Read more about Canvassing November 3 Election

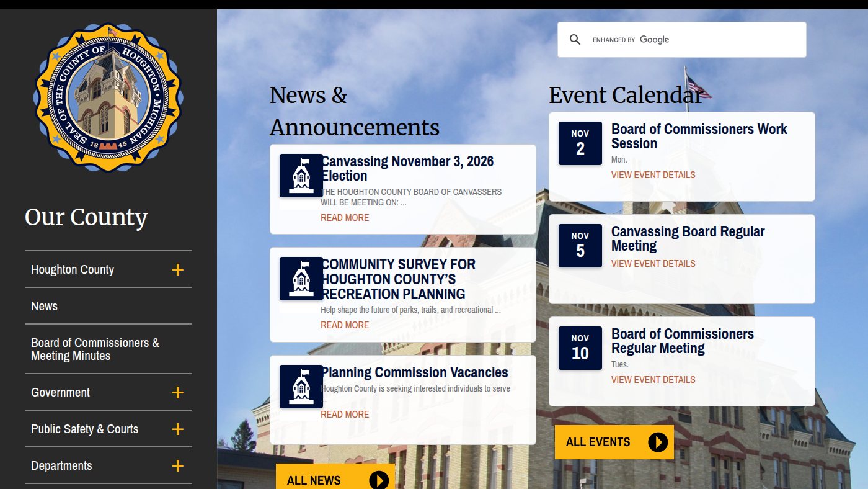coord(345,218)
